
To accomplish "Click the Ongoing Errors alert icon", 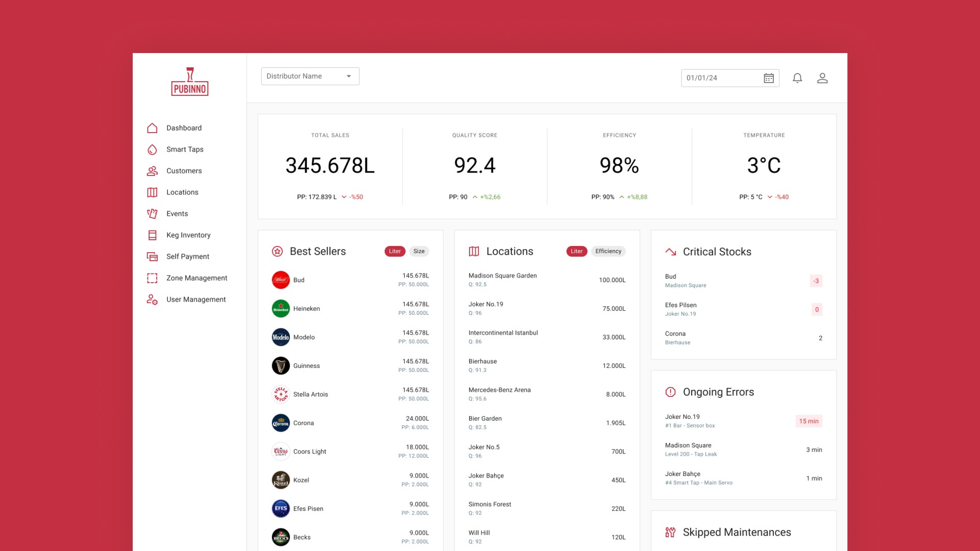I will (670, 392).
